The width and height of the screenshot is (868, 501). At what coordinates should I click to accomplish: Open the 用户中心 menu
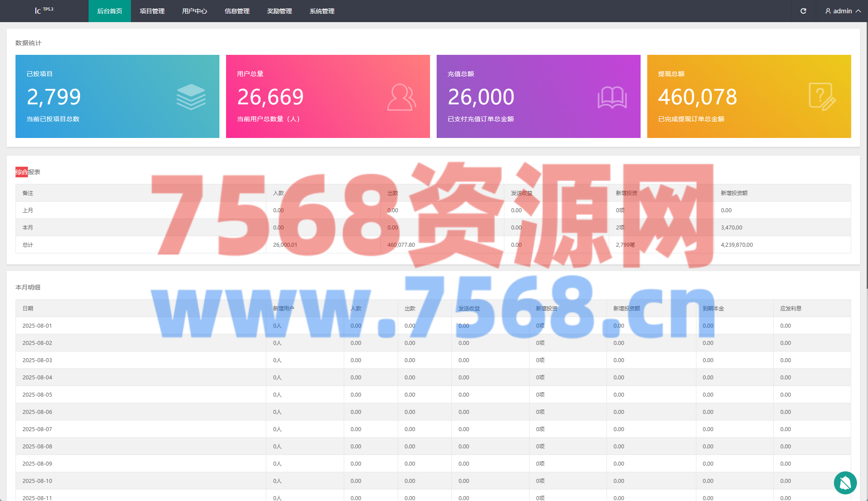(x=194, y=11)
